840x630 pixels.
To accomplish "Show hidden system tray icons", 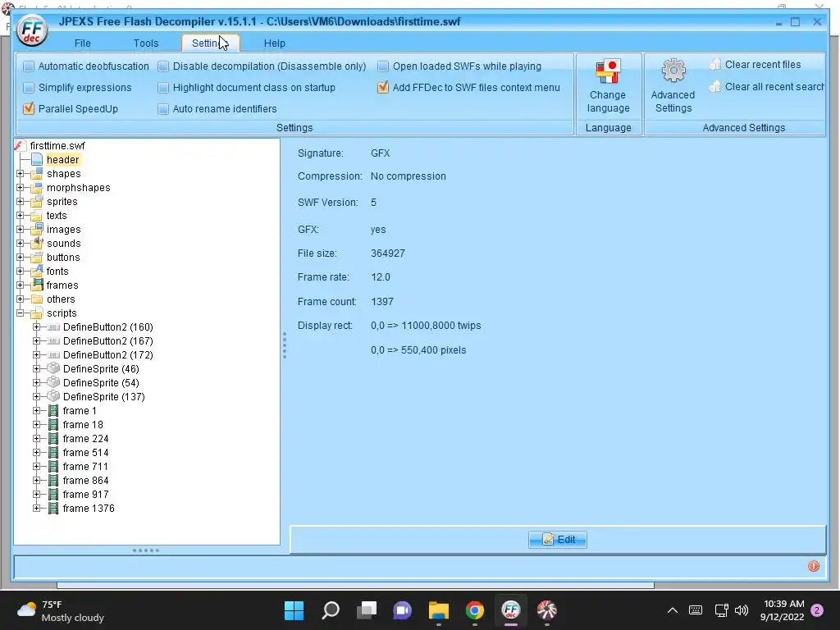I will point(673,610).
